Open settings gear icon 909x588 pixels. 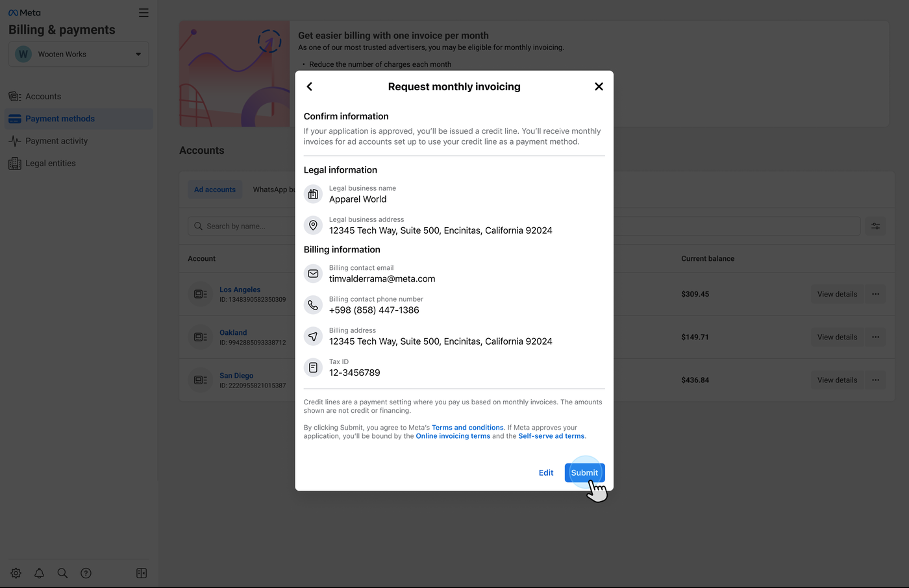[x=16, y=573]
